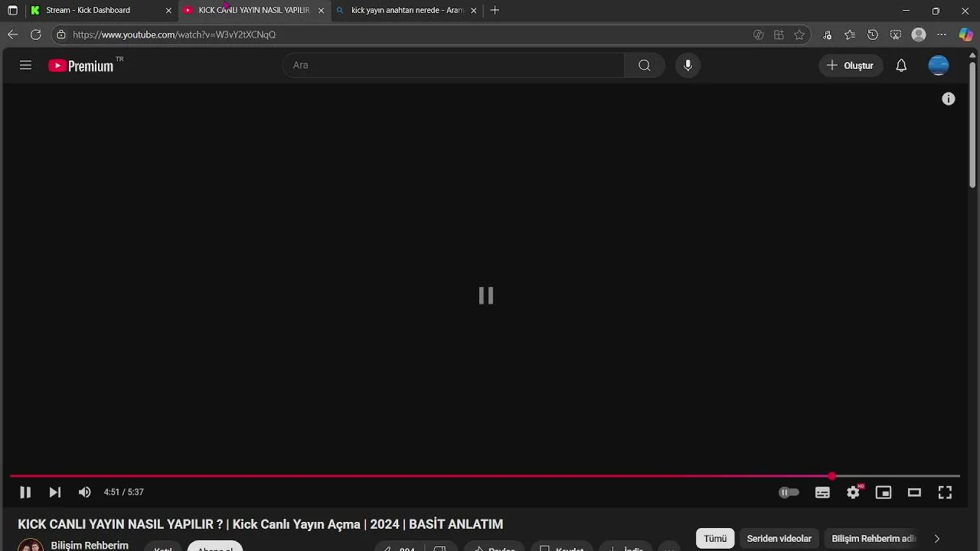Screen dimensions: 980x551
Task: Skip to the next video
Action: 55,492
